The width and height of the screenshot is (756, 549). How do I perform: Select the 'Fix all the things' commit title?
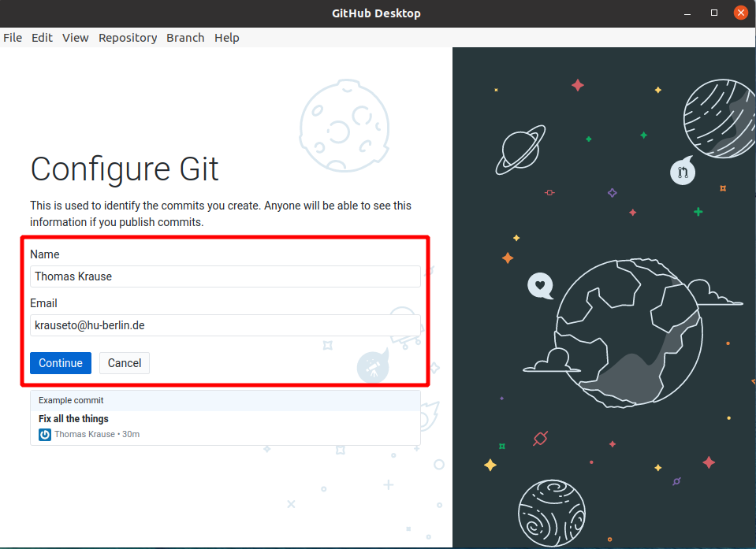coord(73,419)
